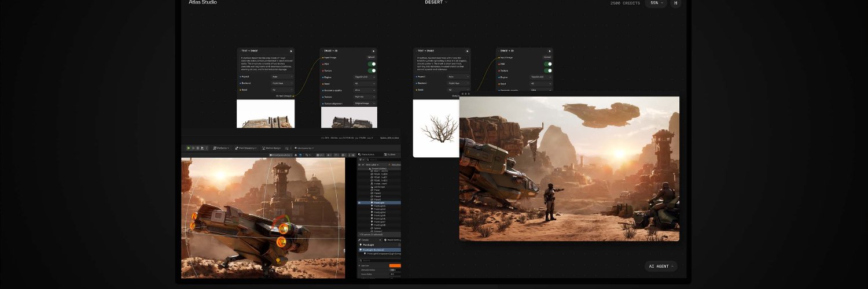Click Upload in the bunker Image → 3D node
Image resolution: width=868 pixels, height=289 pixels.
point(371,57)
